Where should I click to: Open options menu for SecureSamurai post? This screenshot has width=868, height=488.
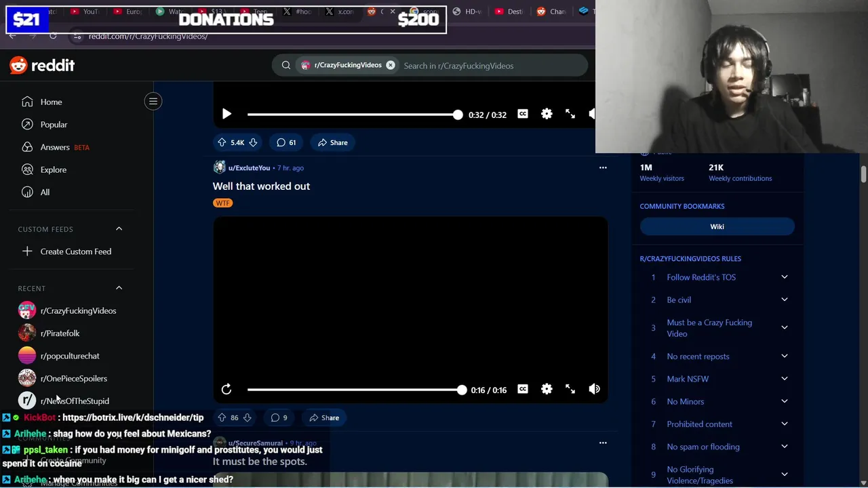[x=603, y=443]
